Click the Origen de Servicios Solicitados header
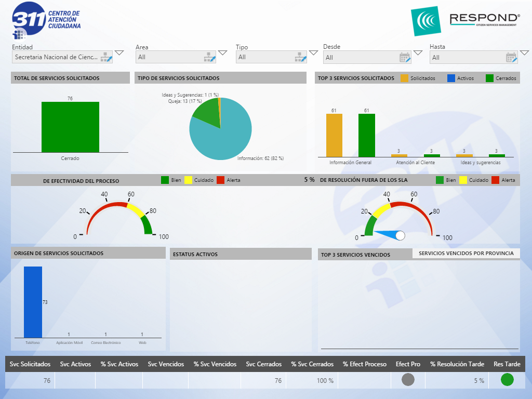532x399 pixels. (x=88, y=253)
